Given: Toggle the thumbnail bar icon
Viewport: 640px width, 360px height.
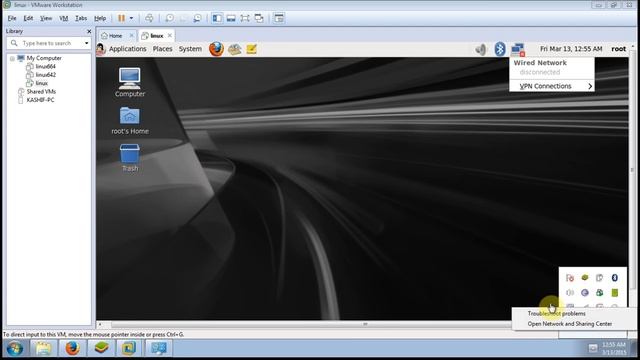Looking at the screenshot, I should point(231,18).
